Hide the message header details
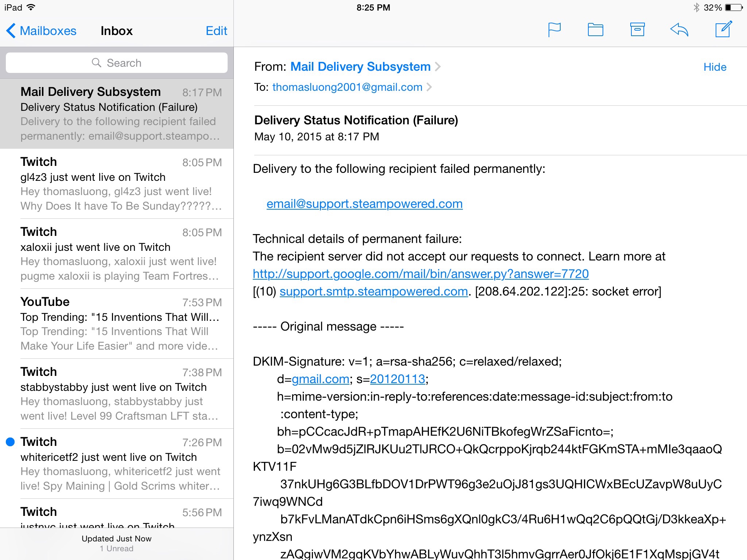This screenshot has height=560, width=747. point(715,67)
